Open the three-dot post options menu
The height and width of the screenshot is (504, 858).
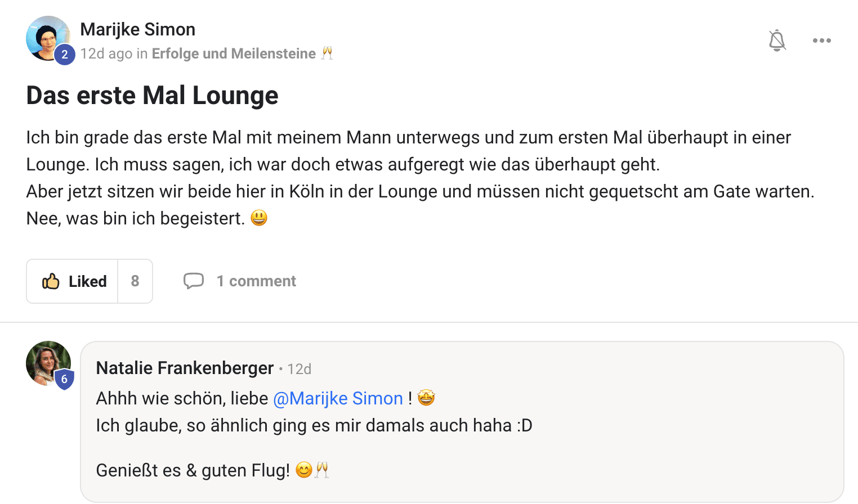tap(821, 40)
